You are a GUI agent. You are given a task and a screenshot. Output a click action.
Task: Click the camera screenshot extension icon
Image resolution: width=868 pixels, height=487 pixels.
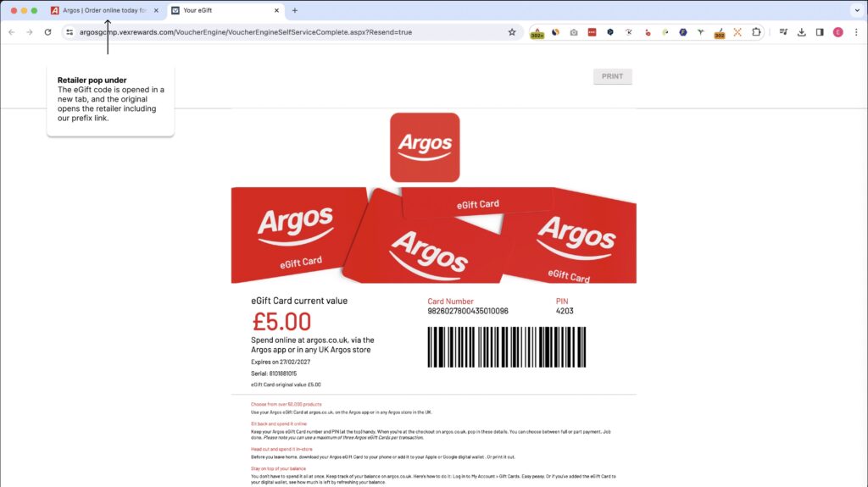tap(574, 32)
